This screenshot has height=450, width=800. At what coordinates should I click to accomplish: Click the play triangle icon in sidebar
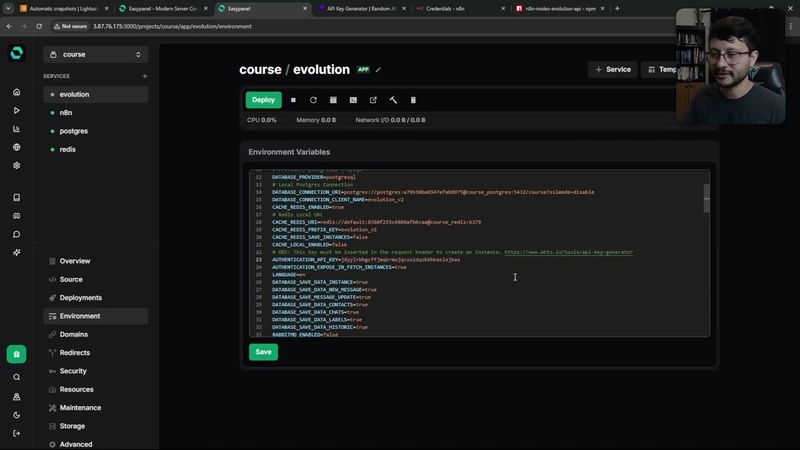(x=16, y=111)
